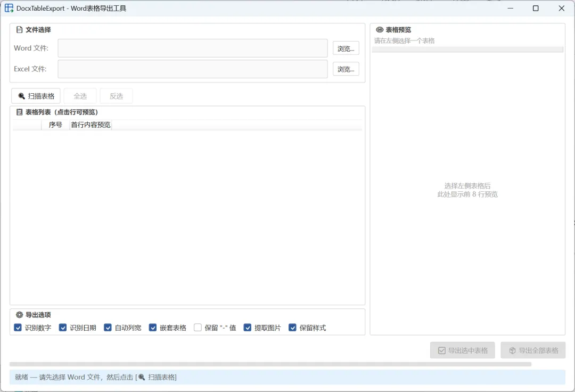Click the document icon beside 文件选择
The height and width of the screenshot is (392, 575).
20,30
